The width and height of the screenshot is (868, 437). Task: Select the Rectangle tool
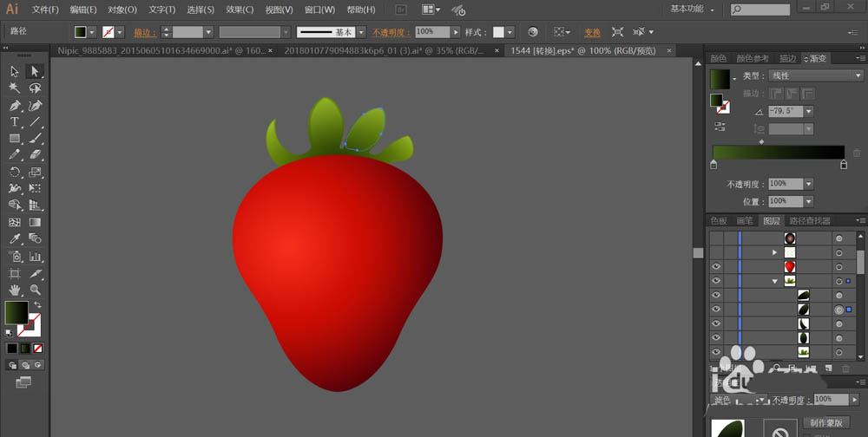[x=15, y=138]
